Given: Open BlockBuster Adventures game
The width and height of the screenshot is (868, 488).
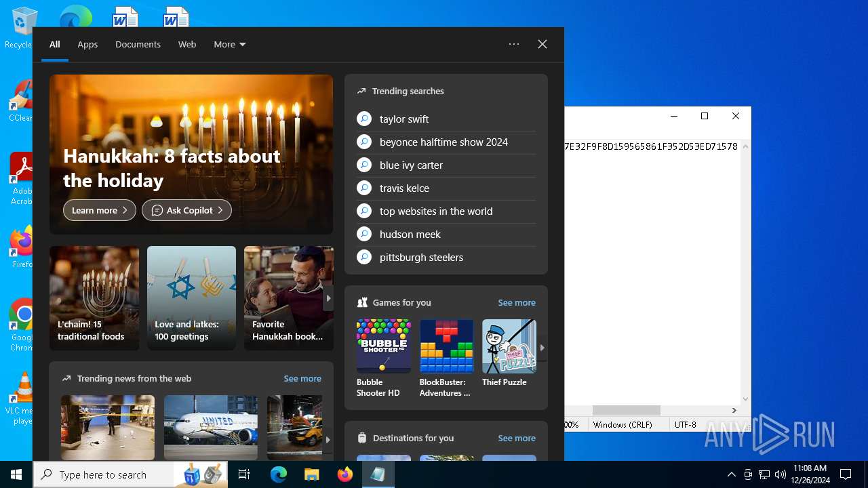Looking at the screenshot, I should (446, 359).
